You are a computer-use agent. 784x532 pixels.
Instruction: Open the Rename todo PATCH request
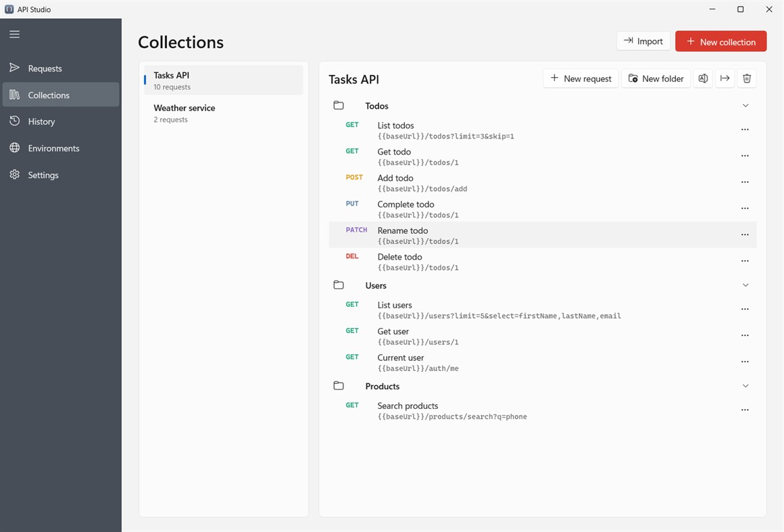click(x=543, y=235)
